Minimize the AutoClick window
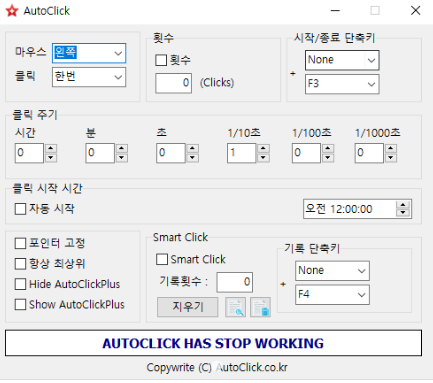The width and height of the screenshot is (433, 383). [335, 11]
